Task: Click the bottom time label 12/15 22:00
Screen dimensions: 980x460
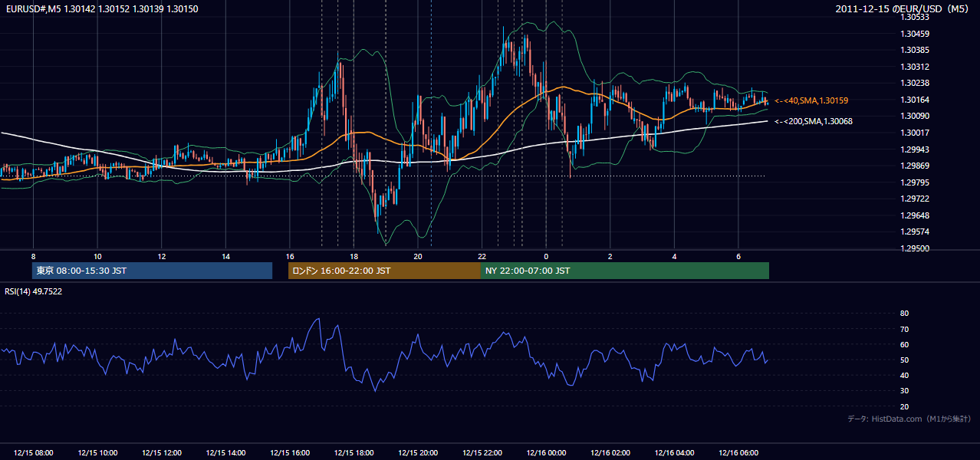Action: tap(482, 453)
